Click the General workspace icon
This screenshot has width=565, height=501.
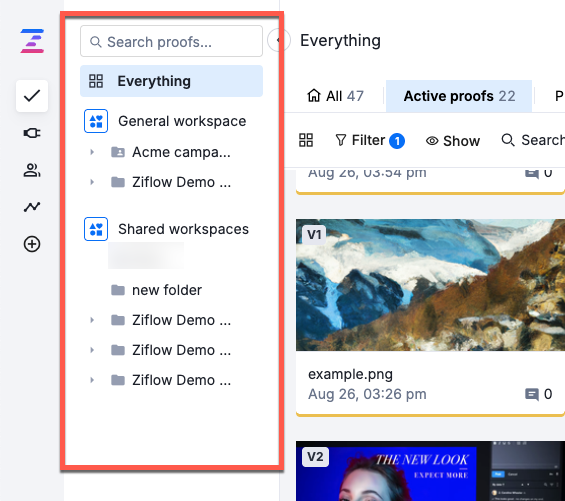(96, 121)
